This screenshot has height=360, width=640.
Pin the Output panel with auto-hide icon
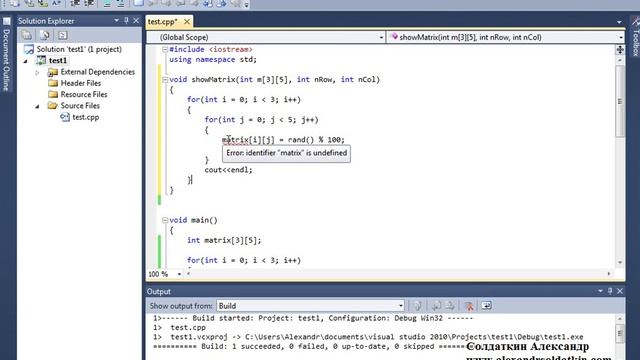tap(610, 291)
